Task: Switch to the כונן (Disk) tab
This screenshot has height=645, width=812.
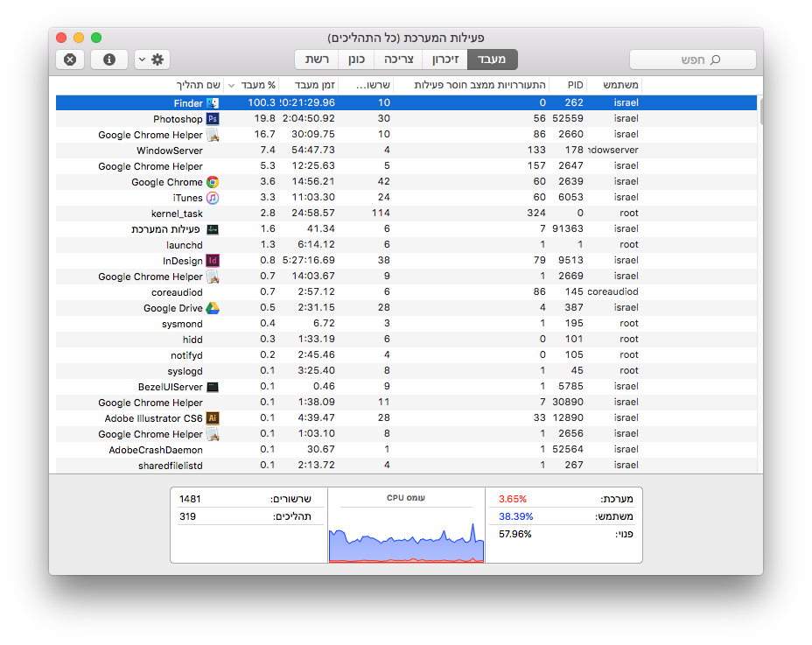Action: (356, 60)
